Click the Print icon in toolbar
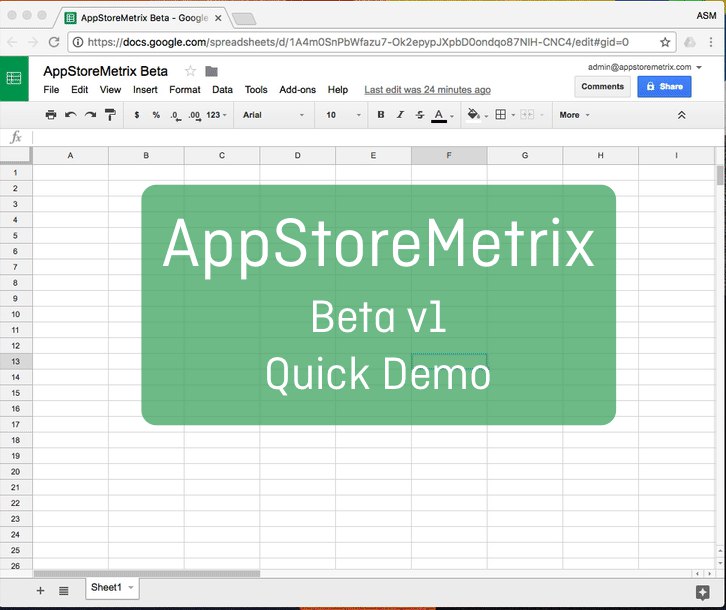 (51, 115)
